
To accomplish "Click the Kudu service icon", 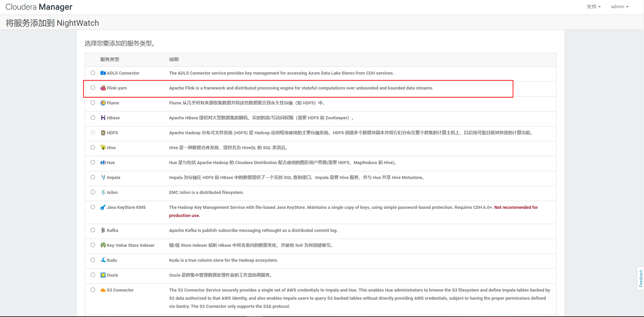I will [103, 260].
